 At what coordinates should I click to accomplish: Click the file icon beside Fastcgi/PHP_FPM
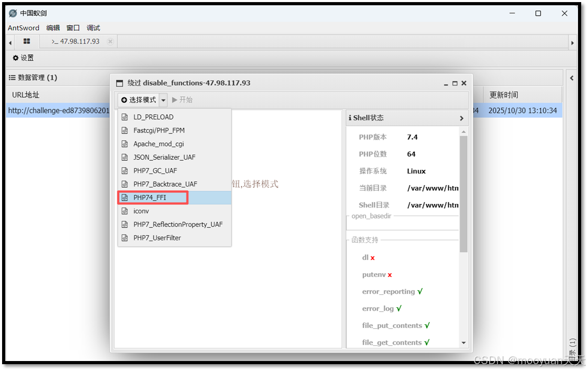pos(125,130)
